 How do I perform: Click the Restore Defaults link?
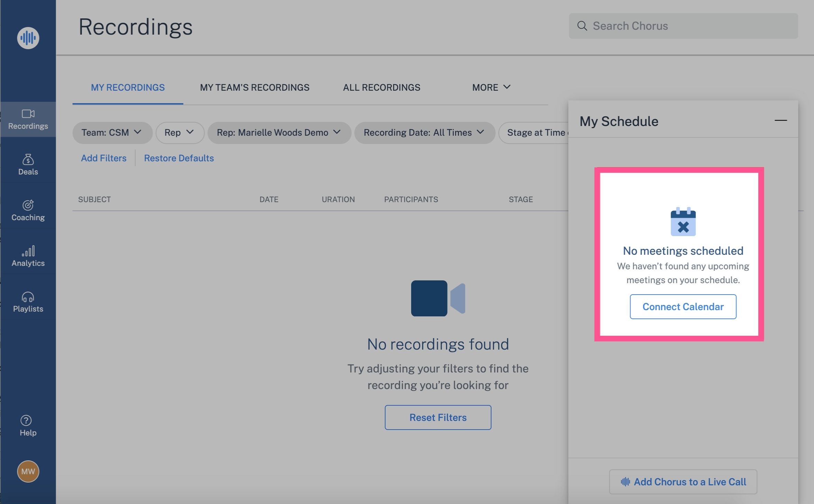tap(179, 158)
